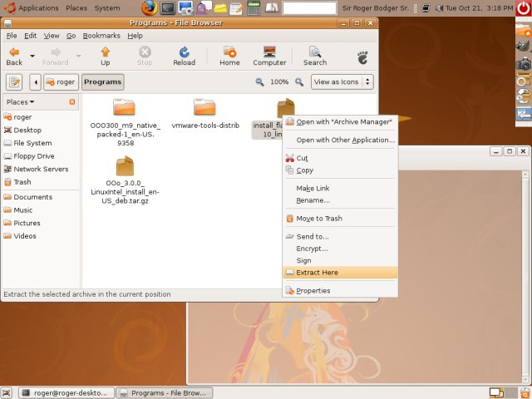The width and height of the screenshot is (532, 399).
Task: Open Floppy Drive in the sidebar
Action: click(x=41, y=156)
